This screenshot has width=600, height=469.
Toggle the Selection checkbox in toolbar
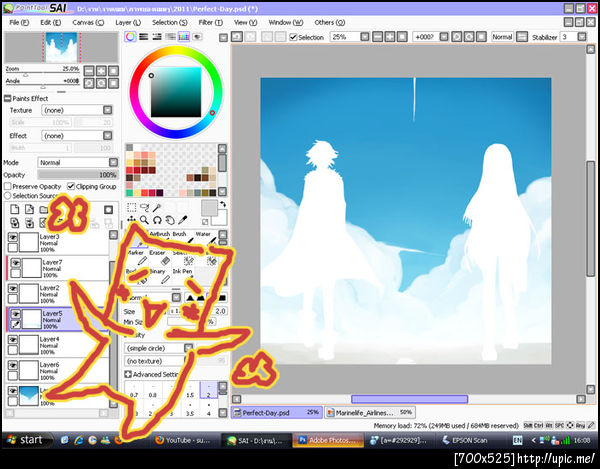[293, 37]
